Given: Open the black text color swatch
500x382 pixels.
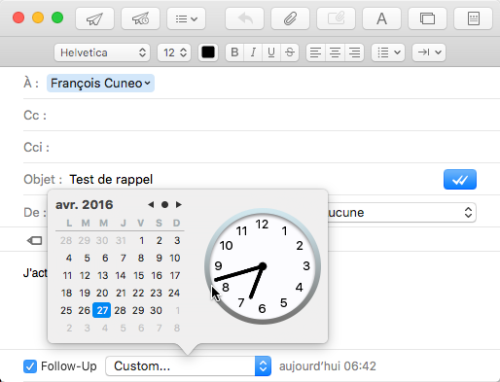Looking at the screenshot, I should pyautogui.click(x=208, y=52).
